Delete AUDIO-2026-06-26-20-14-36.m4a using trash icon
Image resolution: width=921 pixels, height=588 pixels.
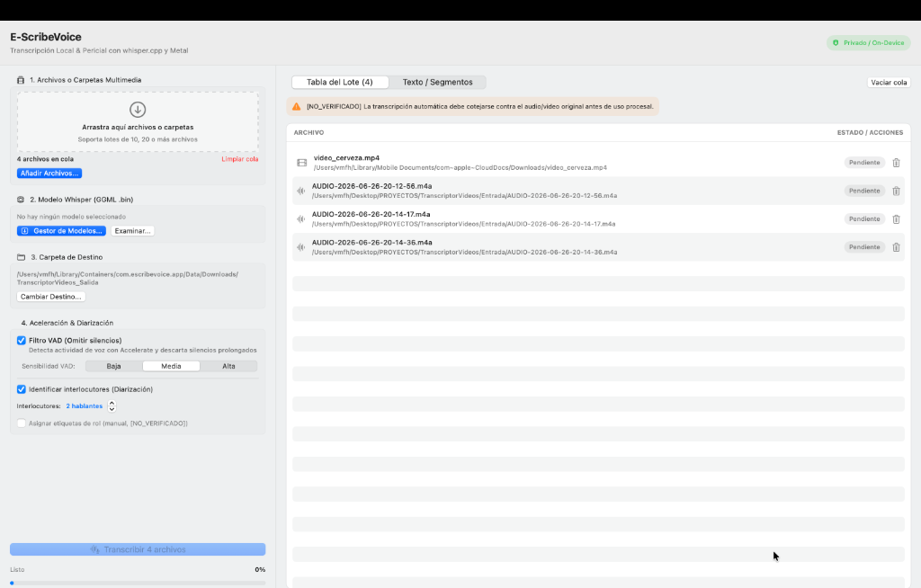[896, 247]
